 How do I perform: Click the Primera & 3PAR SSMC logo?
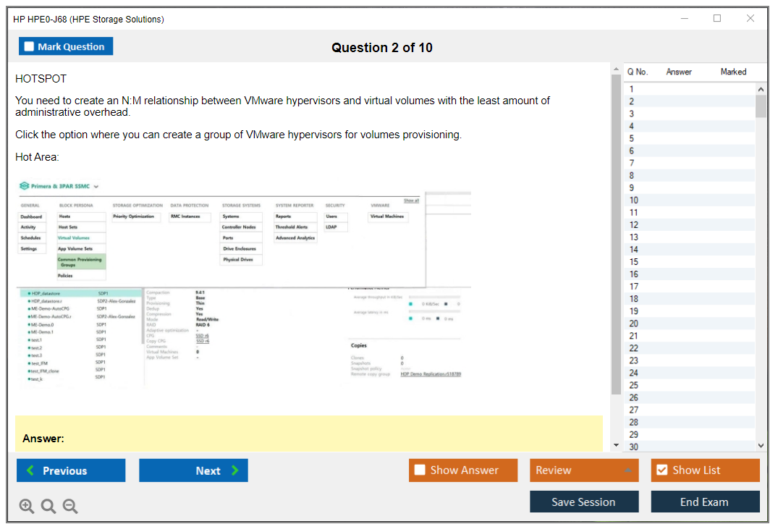tap(25, 186)
